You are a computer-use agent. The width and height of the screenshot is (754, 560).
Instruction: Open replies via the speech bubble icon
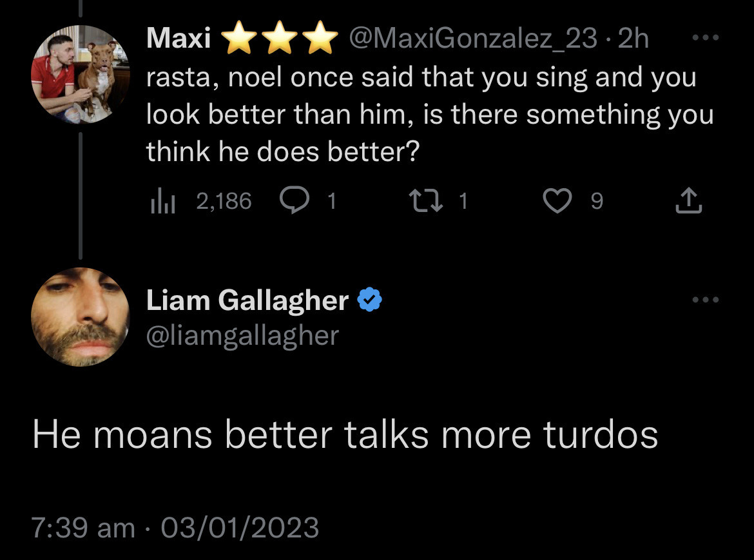click(295, 200)
